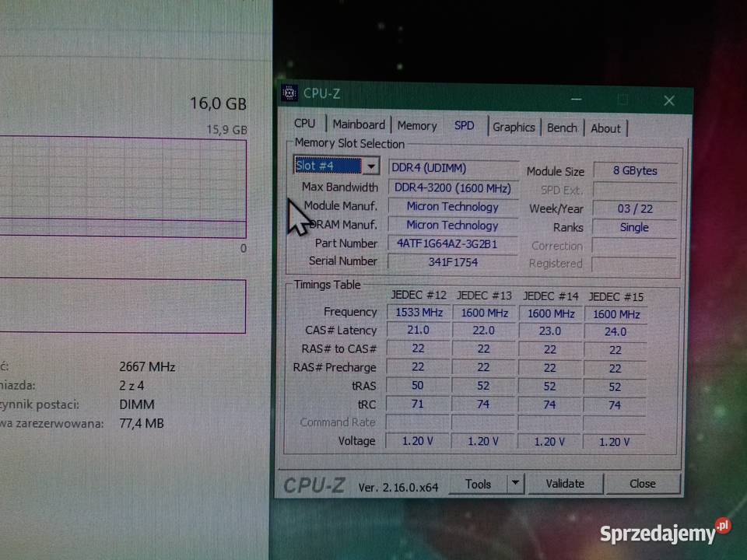This screenshot has width=747, height=560.
Task: Switch to the Memory tab
Action: (417, 126)
